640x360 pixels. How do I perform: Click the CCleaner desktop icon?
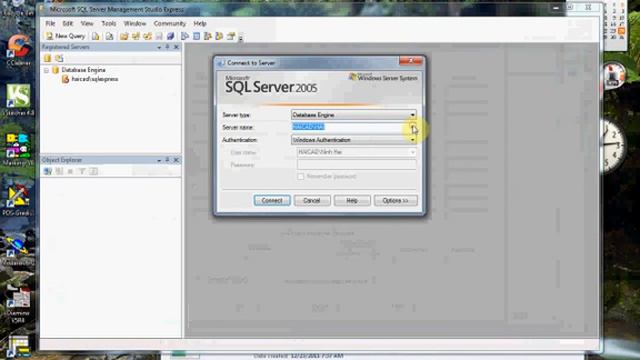pos(18,50)
